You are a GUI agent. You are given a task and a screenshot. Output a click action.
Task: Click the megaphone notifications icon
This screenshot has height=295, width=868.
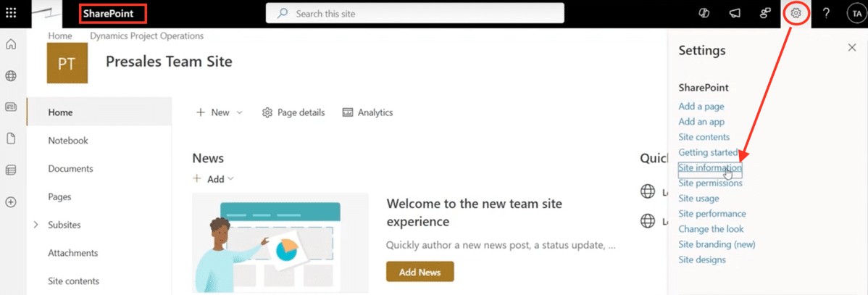[x=734, y=13]
